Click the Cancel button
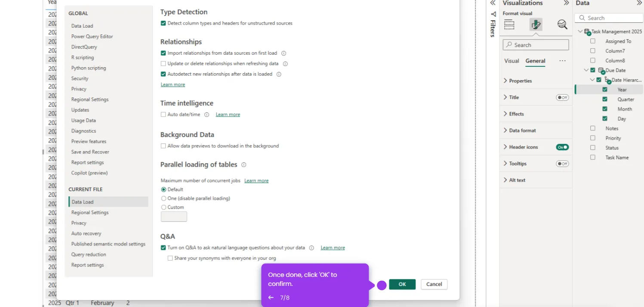Viewport: 644px width, 307px height. click(434, 284)
